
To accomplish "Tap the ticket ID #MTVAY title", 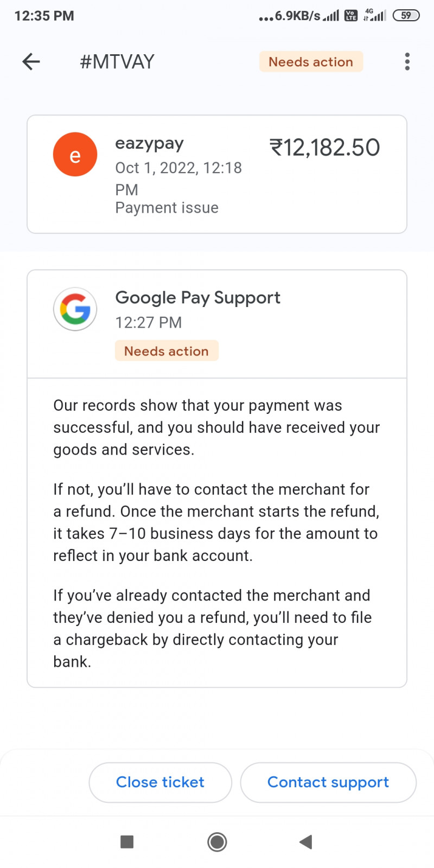I will pyautogui.click(x=117, y=62).
